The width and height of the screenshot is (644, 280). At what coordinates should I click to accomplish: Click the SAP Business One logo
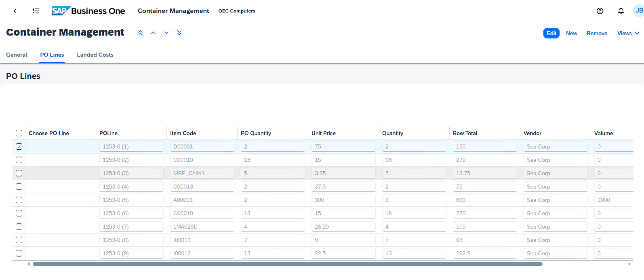(88, 11)
